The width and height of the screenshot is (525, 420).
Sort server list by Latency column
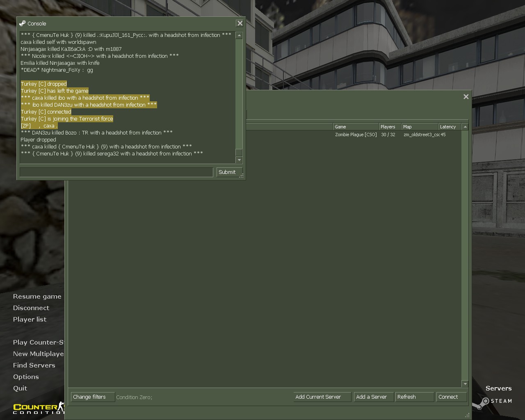[x=449, y=127]
